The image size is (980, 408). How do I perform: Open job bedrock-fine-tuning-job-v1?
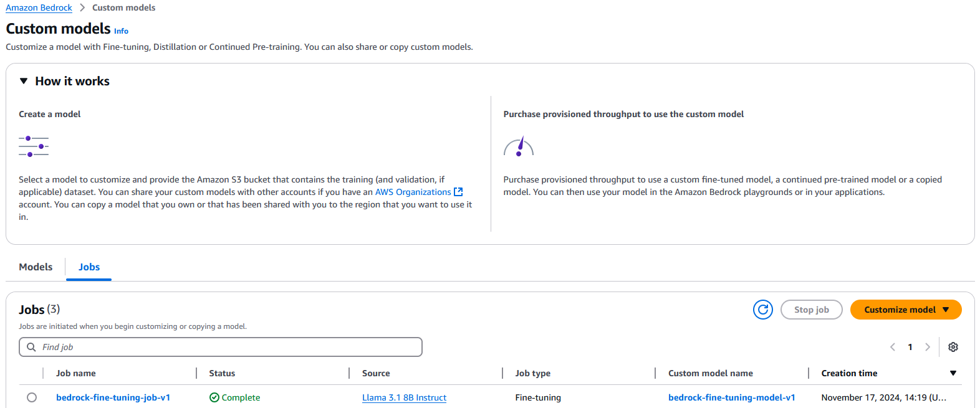pos(113,397)
